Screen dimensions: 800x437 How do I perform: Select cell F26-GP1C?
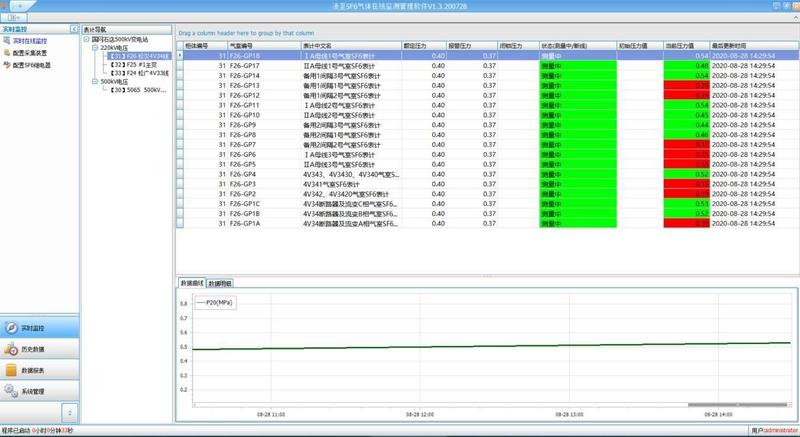point(264,203)
